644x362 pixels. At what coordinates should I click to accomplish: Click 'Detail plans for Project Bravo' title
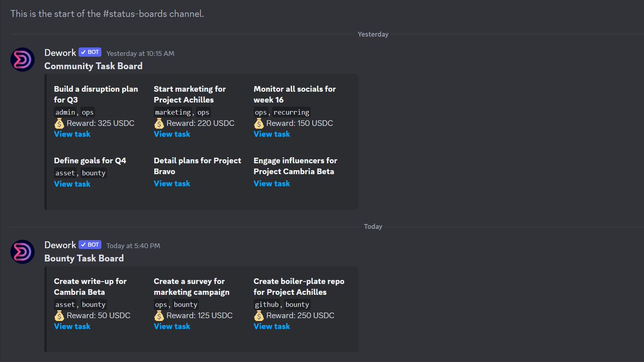[197, 166]
